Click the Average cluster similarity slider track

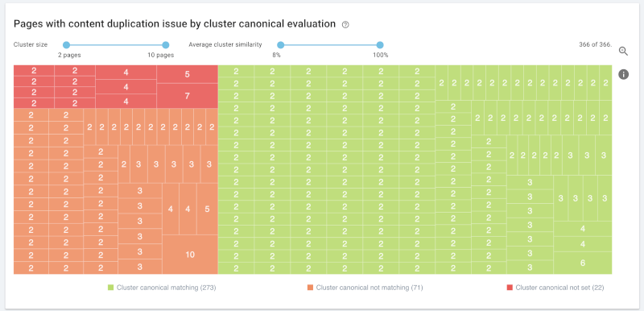330,45
